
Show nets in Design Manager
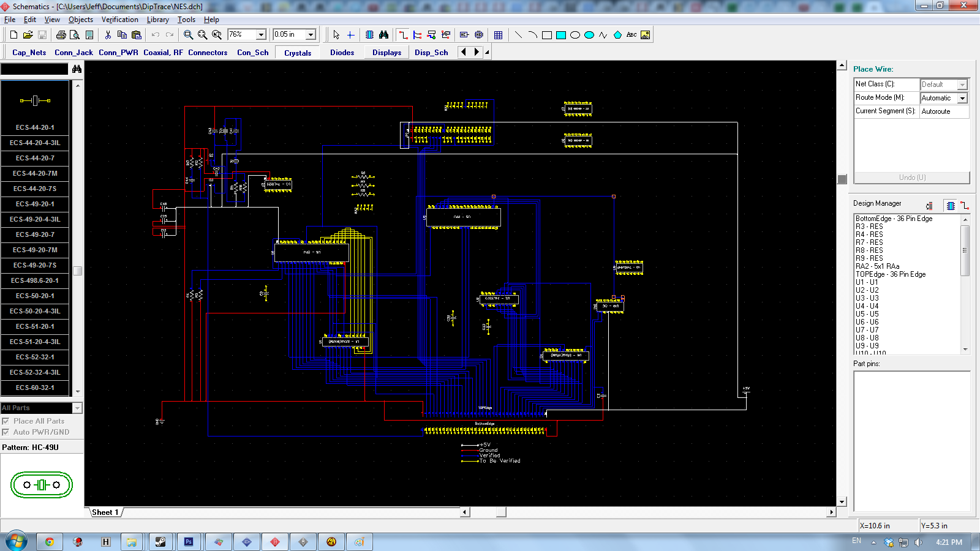point(965,206)
